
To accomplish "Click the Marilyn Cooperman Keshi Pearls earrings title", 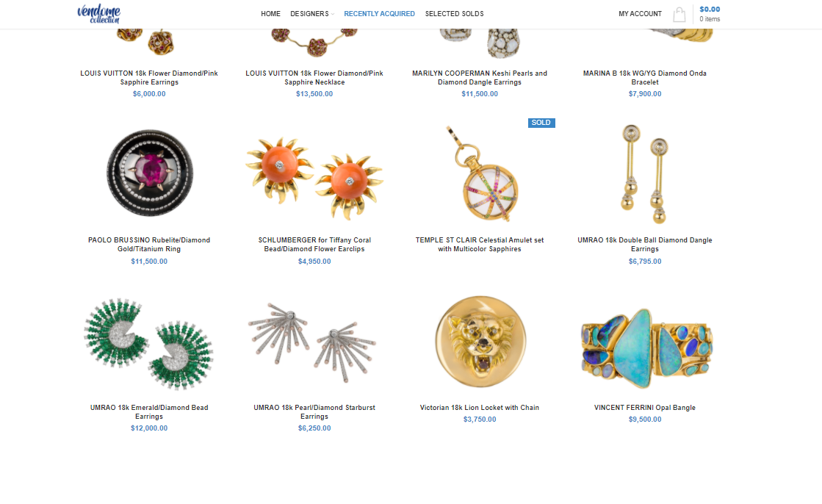I will [x=480, y=78].
